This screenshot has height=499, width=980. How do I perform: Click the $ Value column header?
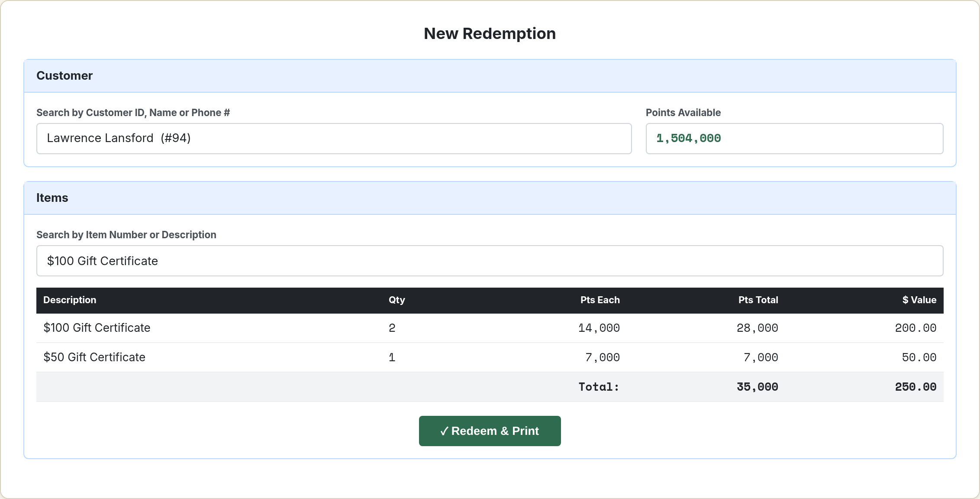919,300
